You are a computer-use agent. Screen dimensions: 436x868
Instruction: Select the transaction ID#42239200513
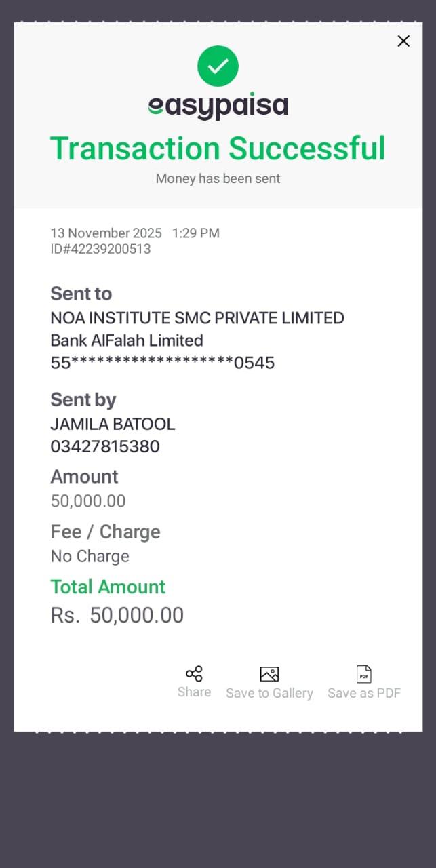coord(100,249)
